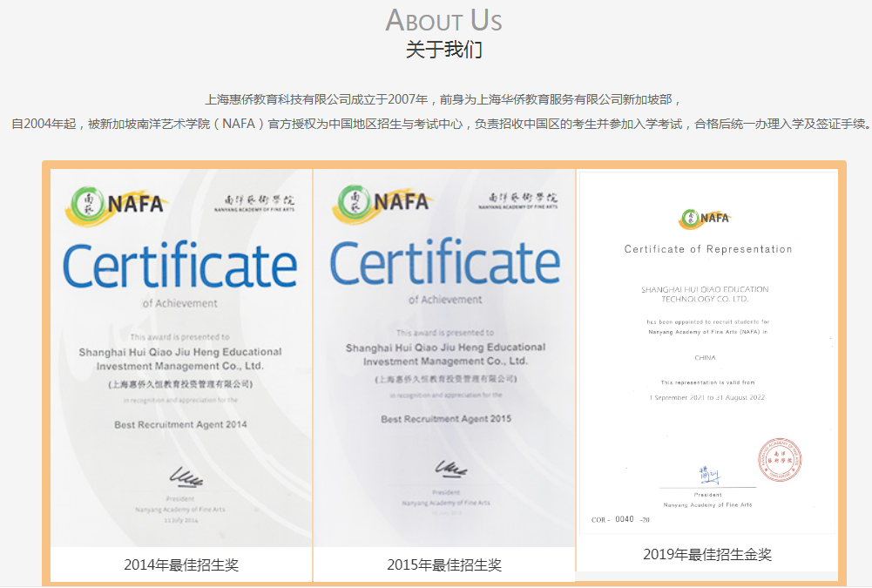This screenshot has width=872, height=588.
Task: Click the paragraph line starting 上海惠侨教育科技有限公司
Action: click(x=443, y=99)
